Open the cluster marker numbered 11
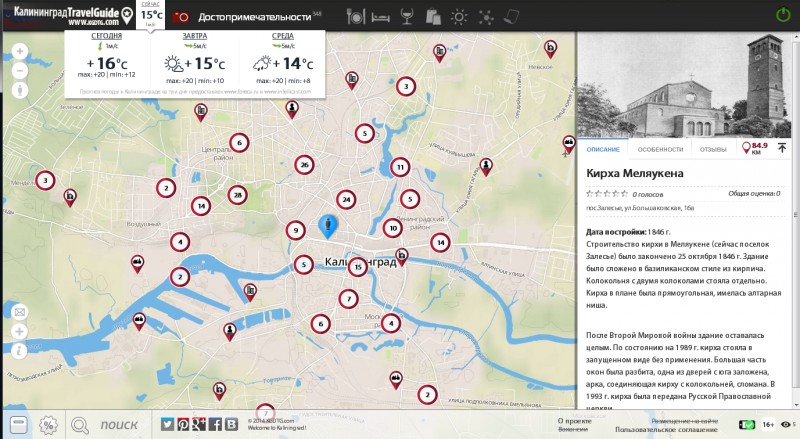Screen dimensions: 800x439 pos(400,167)
